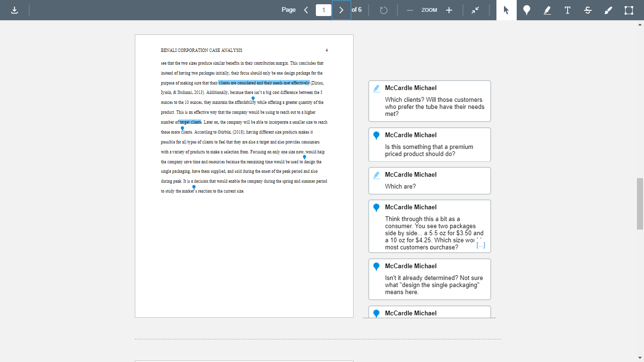Click the pin marker above 'market's reaction'
The image size is (644, 362).
[194, 187]
